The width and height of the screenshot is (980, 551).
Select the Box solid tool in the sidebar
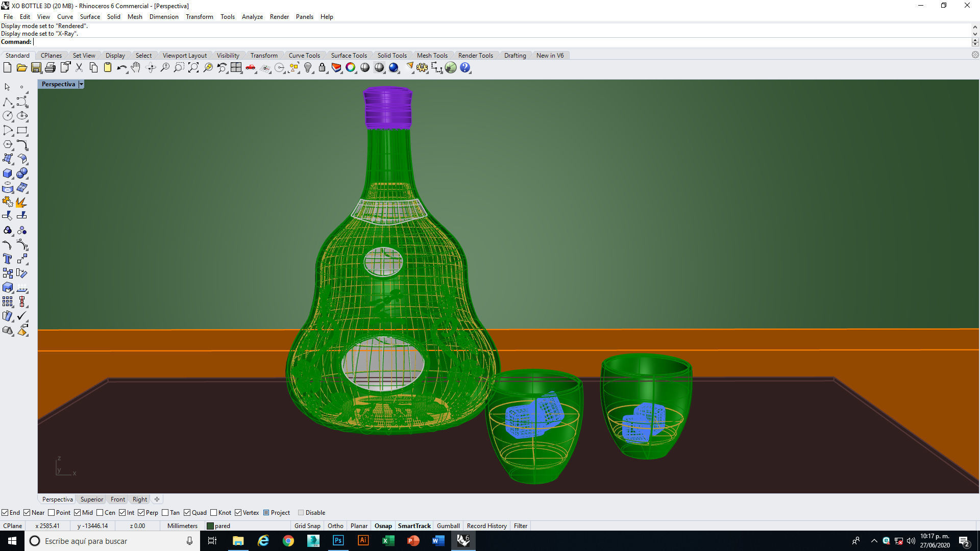(8, 173)
